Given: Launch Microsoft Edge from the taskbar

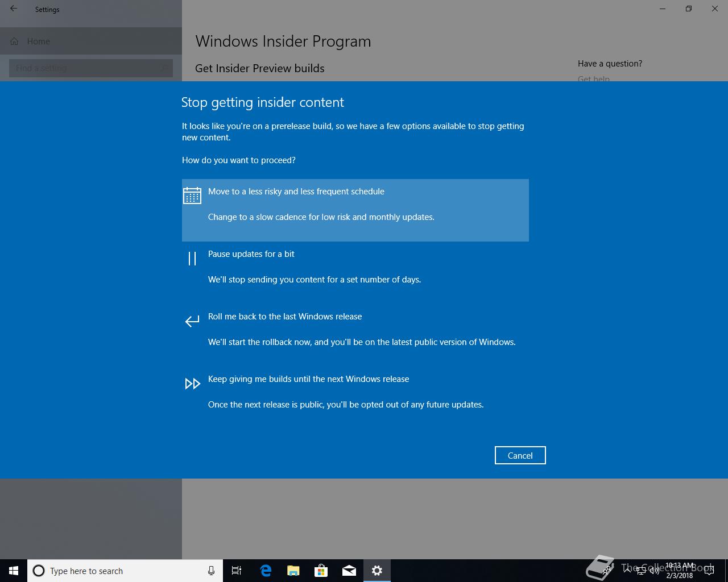Looking at the screenshot, I should pos(266,571).
